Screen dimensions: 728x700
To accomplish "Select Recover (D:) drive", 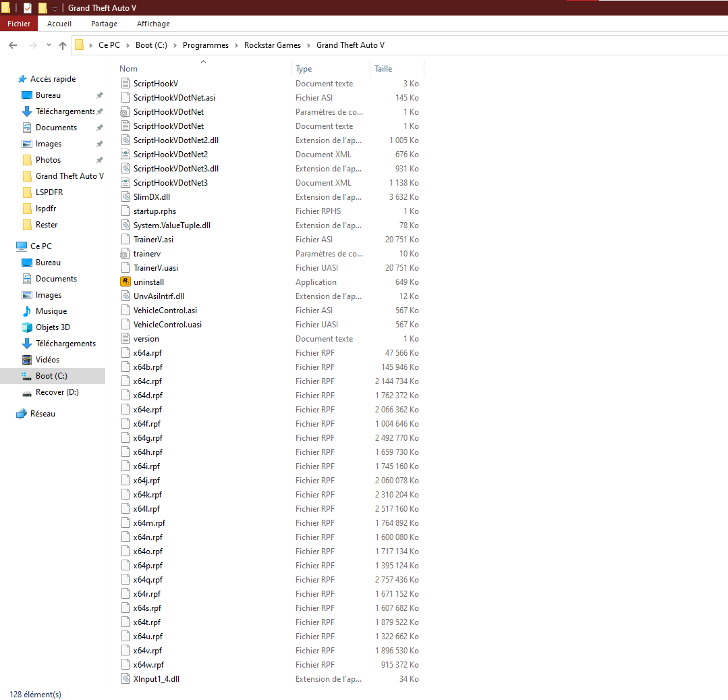I will (57, 392).
